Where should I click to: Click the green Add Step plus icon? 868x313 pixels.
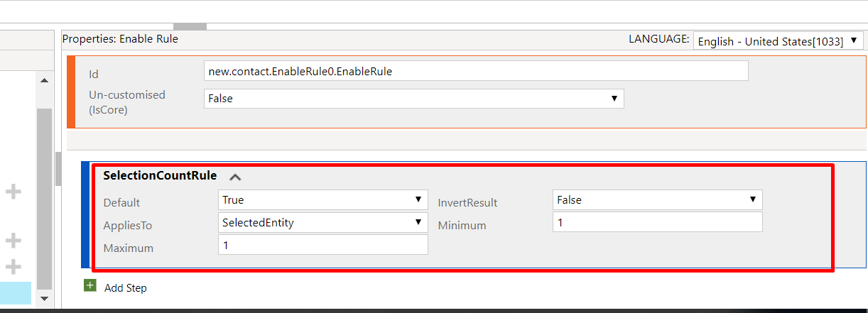coord(89,286)
